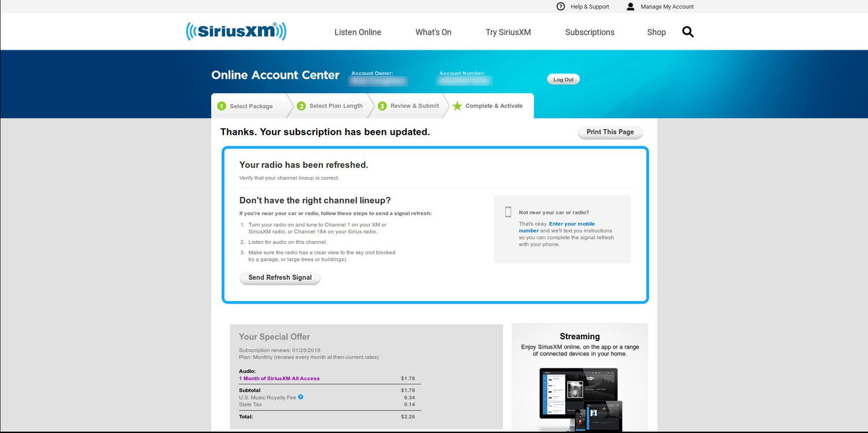Click the step 2 green circle icon

point(301,106)
